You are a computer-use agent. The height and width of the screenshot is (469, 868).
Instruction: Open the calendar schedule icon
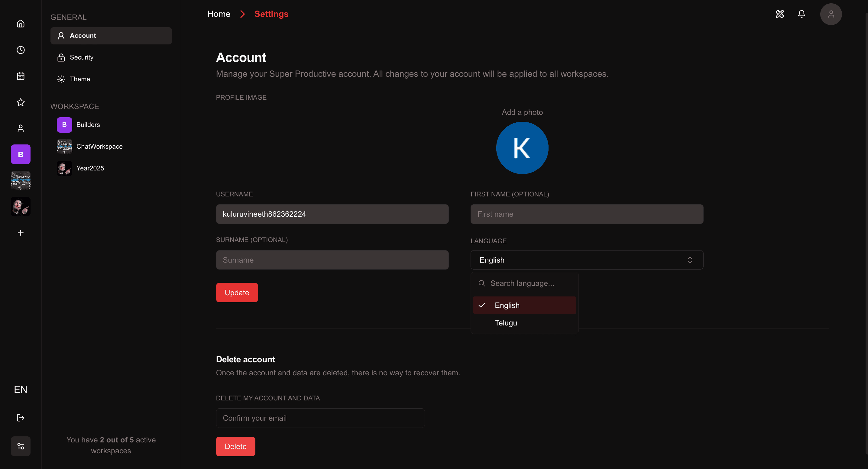pos(20,76)
